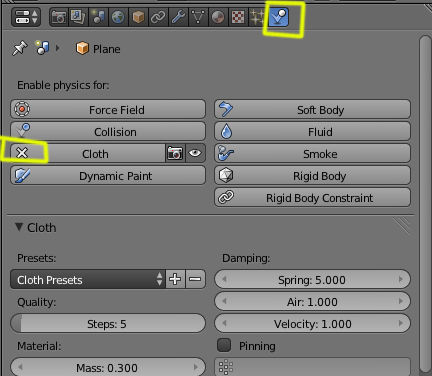Open the Object Data triangle tab

click(x=198, y=17)
